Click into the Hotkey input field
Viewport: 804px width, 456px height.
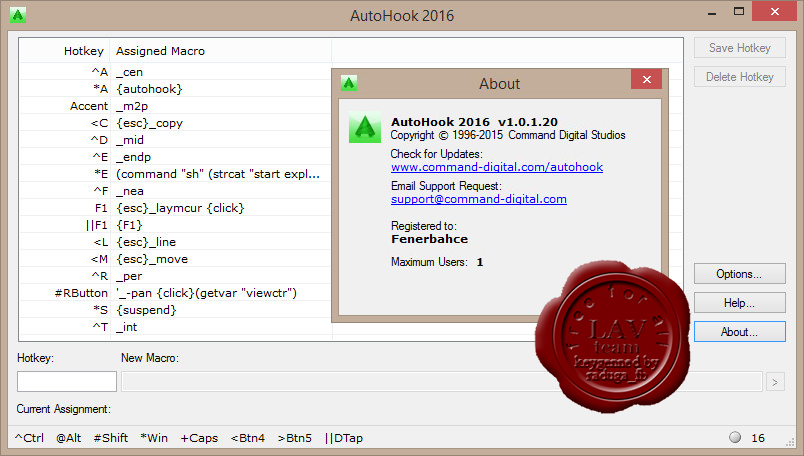[x=67, y=381]
